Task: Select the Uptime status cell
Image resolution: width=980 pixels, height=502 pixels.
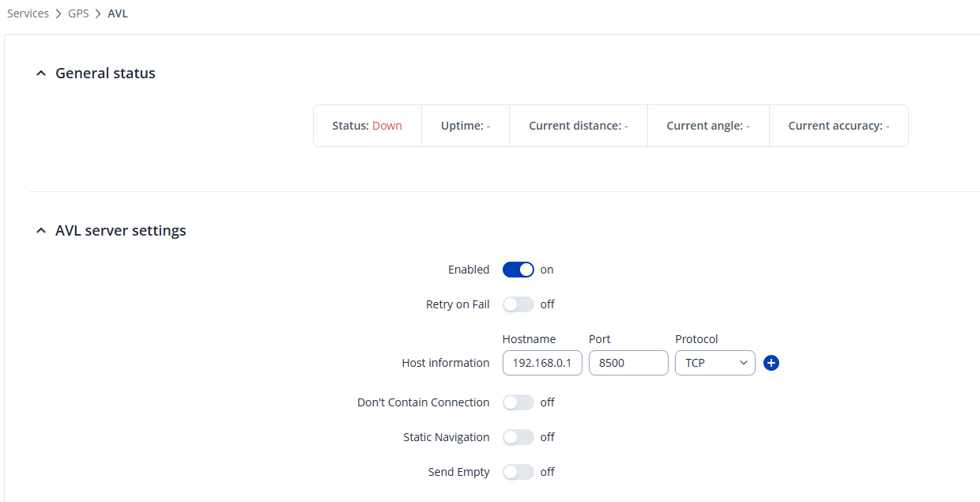Action: (x=465, y=126)
